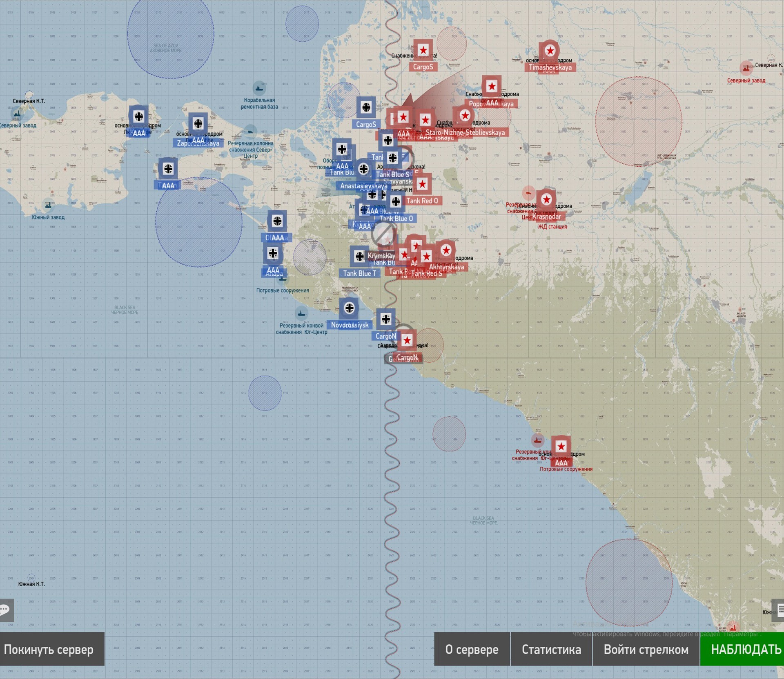Open the Статистика panel
The image size is (784, 679).
coord(551,649)
